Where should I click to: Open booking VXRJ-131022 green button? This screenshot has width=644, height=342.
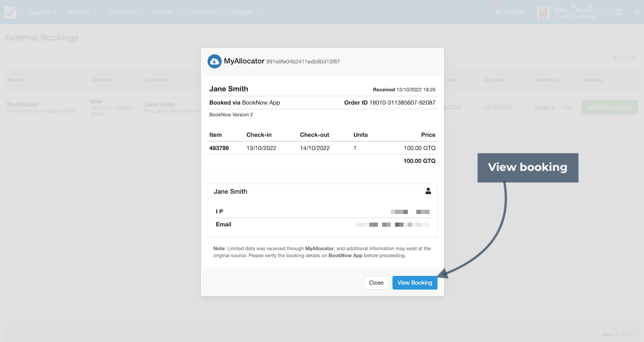point(610,108)
